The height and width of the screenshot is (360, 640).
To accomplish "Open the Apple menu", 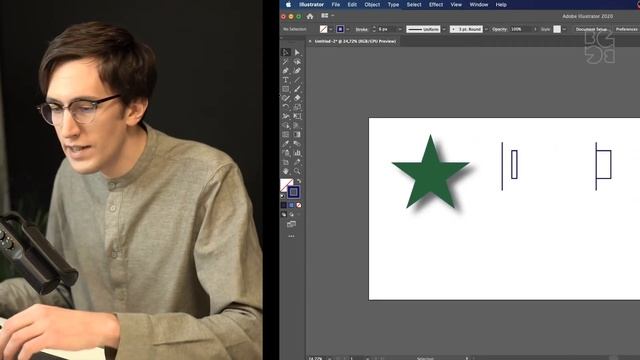I will click(x=288, y=4).
